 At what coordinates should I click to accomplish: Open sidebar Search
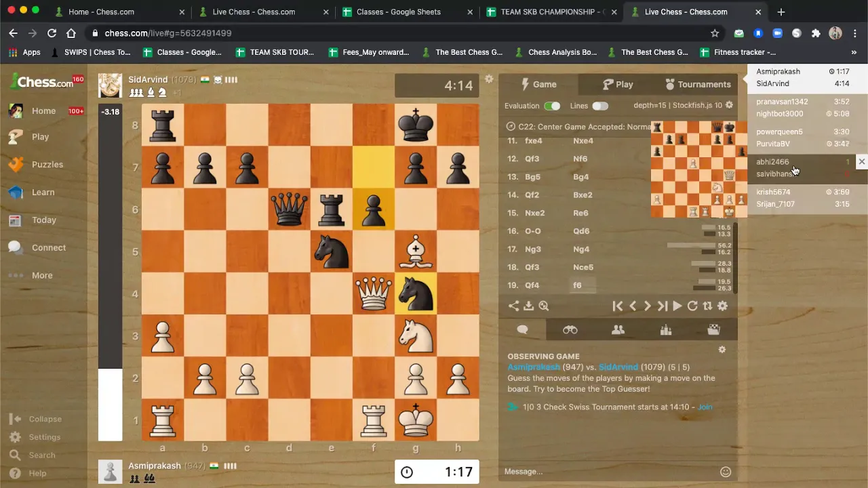[33, 455]
